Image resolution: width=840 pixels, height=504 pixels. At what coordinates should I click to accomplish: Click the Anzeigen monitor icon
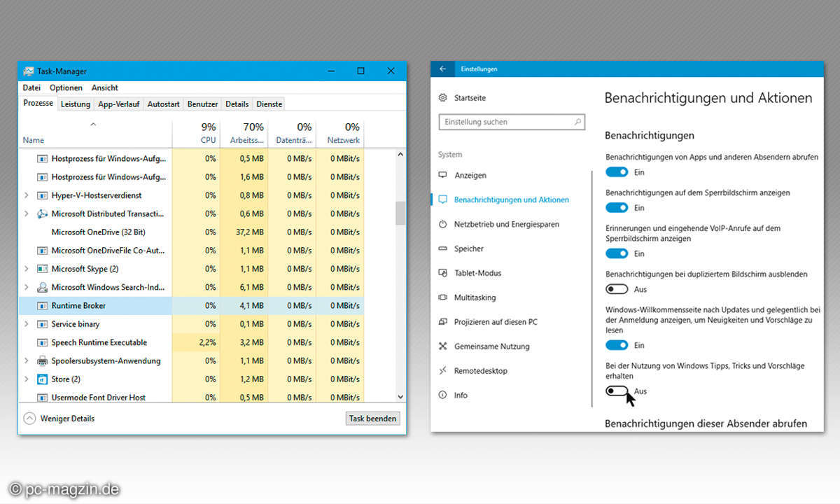(x=442, y=175)
